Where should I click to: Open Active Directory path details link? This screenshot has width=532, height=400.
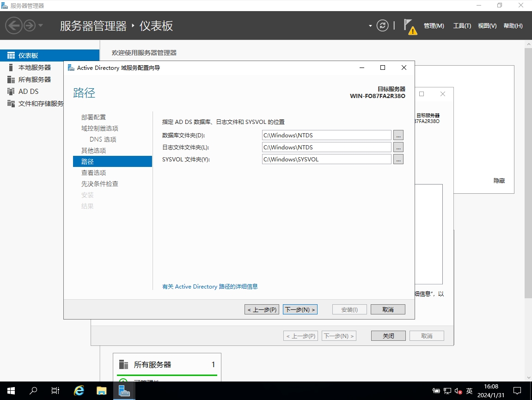click(x=210, y=287)
